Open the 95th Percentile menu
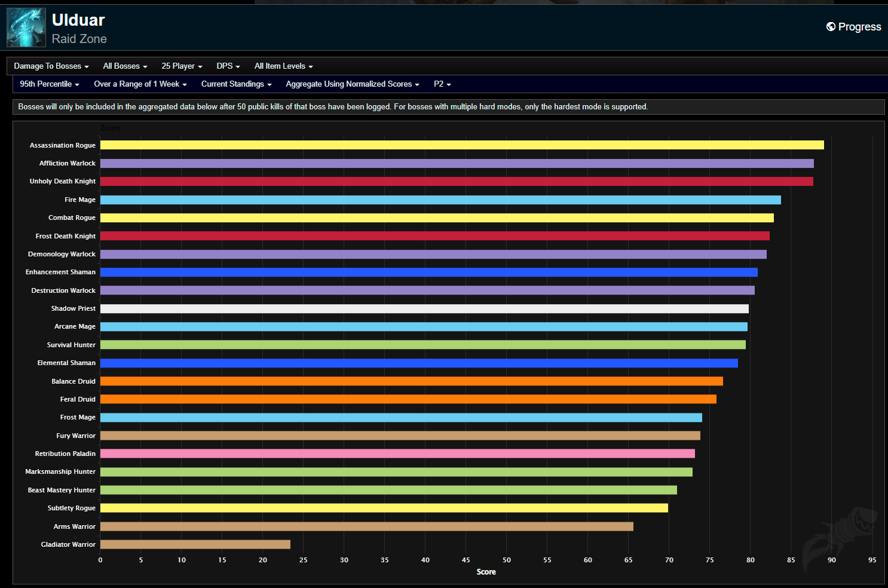Image resolution: width=888 pixels, height=588 pixels. click(50, 84)
